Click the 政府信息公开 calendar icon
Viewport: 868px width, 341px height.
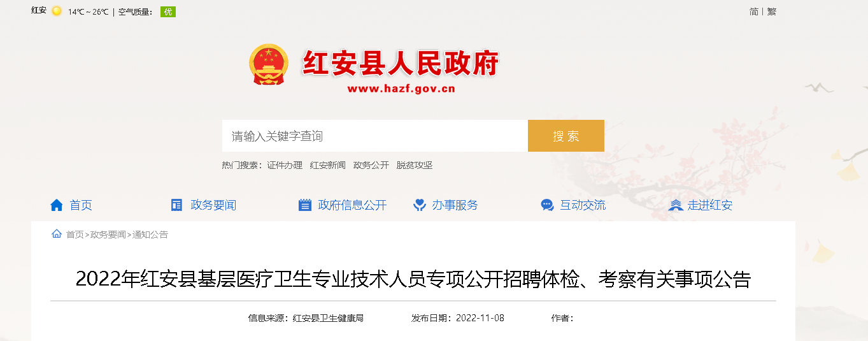pos(305,205)
